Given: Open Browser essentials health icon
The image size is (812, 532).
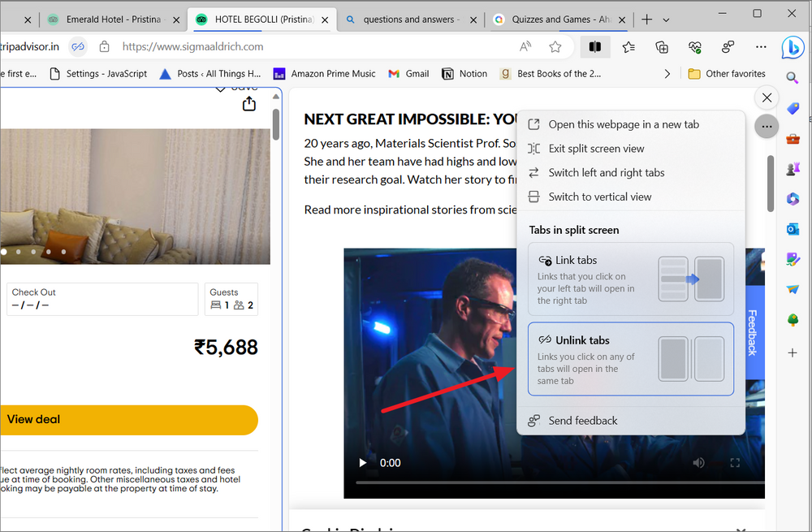Looking at the screenshot, I should coord(695,47).
